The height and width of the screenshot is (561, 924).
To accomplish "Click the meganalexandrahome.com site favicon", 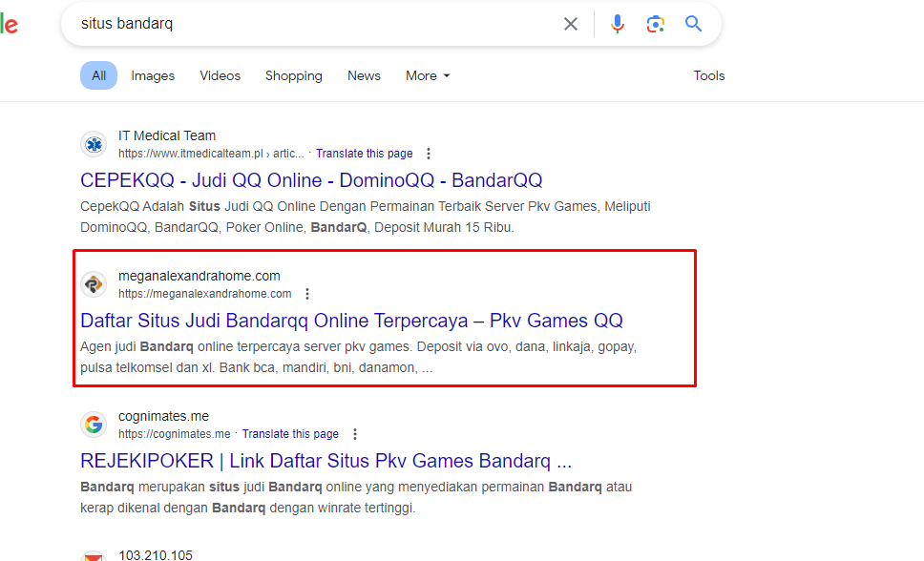I will click(x=94, y=284).
